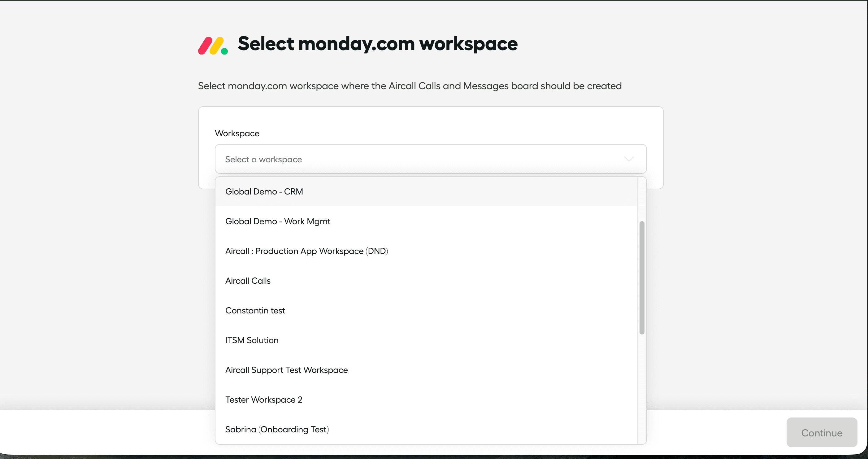Screen dimensions: 868x459
Task: Choose Tester Workspace 2 option
Action: pos(426,399)
